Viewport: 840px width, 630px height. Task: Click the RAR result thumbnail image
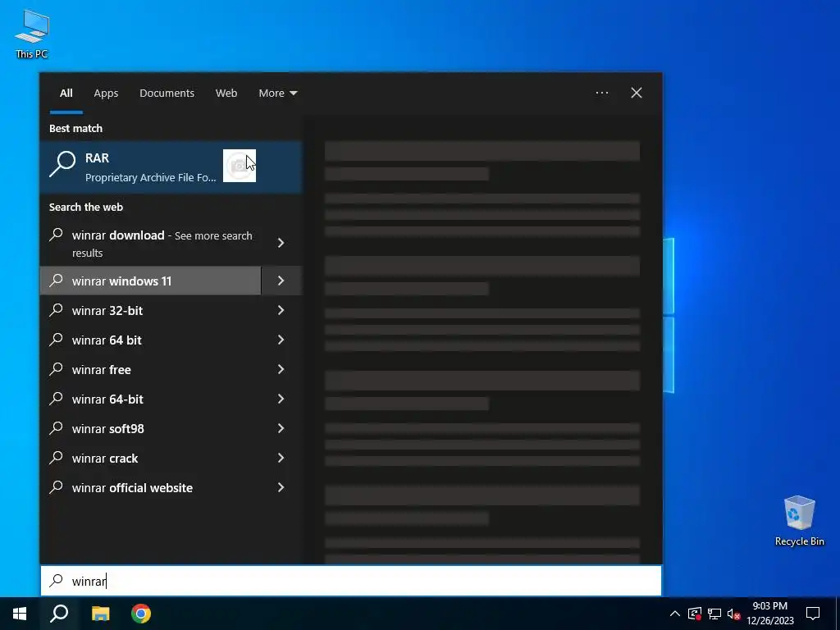coord(239,166)
